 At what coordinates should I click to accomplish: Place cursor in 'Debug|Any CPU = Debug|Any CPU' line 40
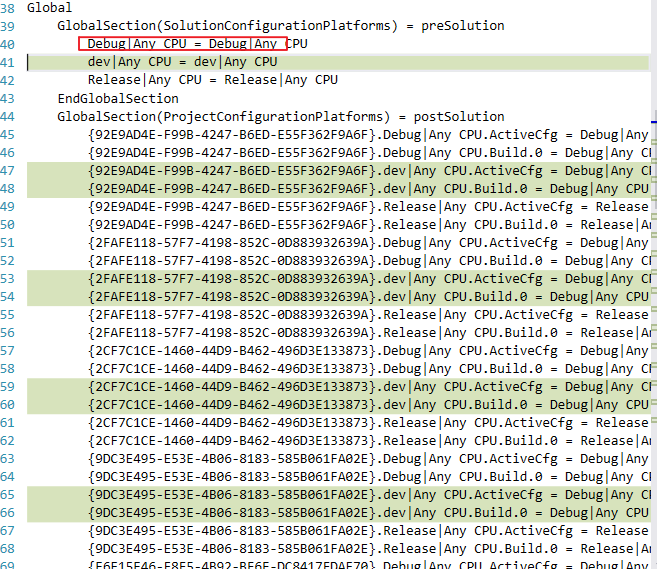pos(198,44)
